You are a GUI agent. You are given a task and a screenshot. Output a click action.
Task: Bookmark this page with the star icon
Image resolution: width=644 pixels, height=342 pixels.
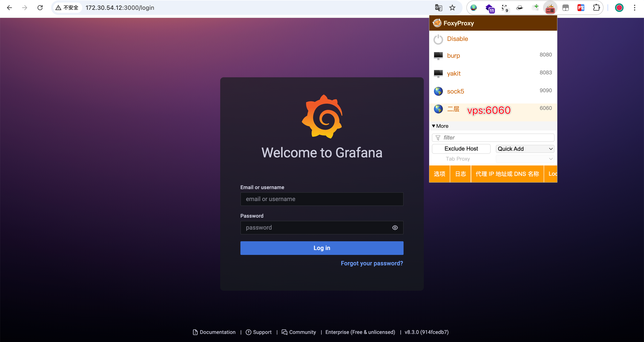click(x=452, y=8)
